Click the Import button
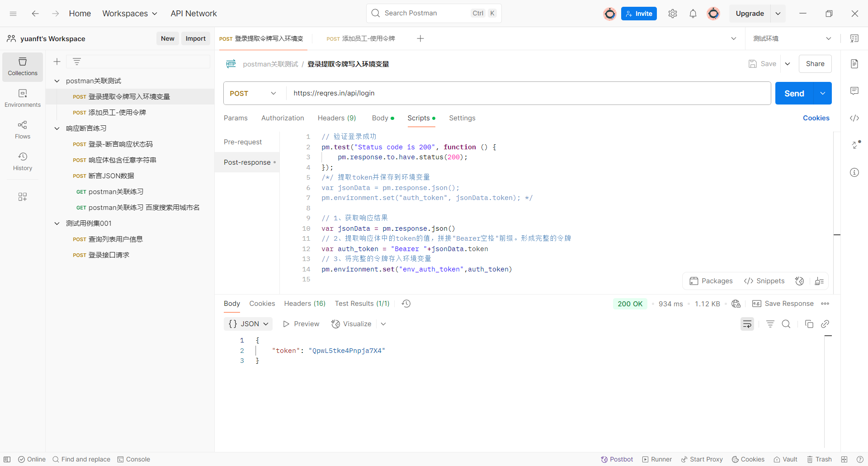 195,38
